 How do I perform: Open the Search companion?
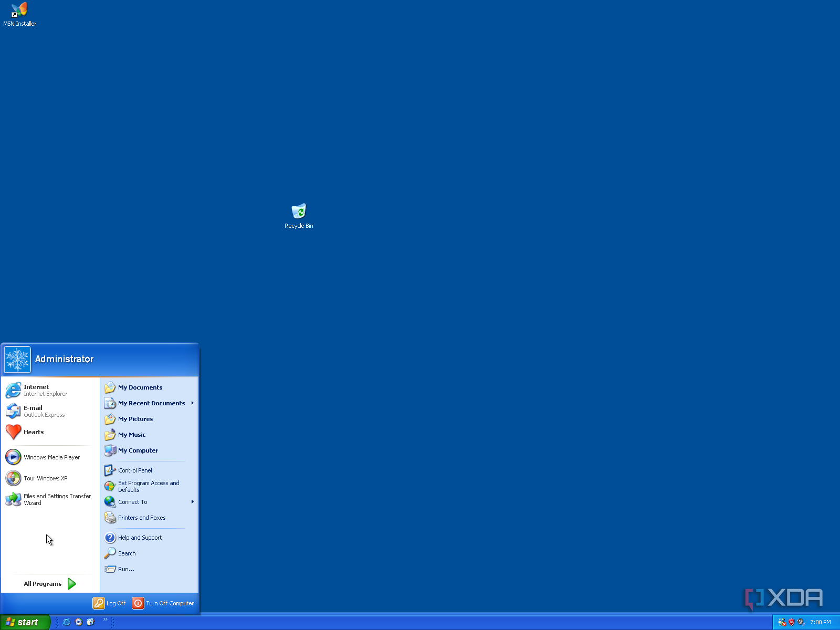150,553
